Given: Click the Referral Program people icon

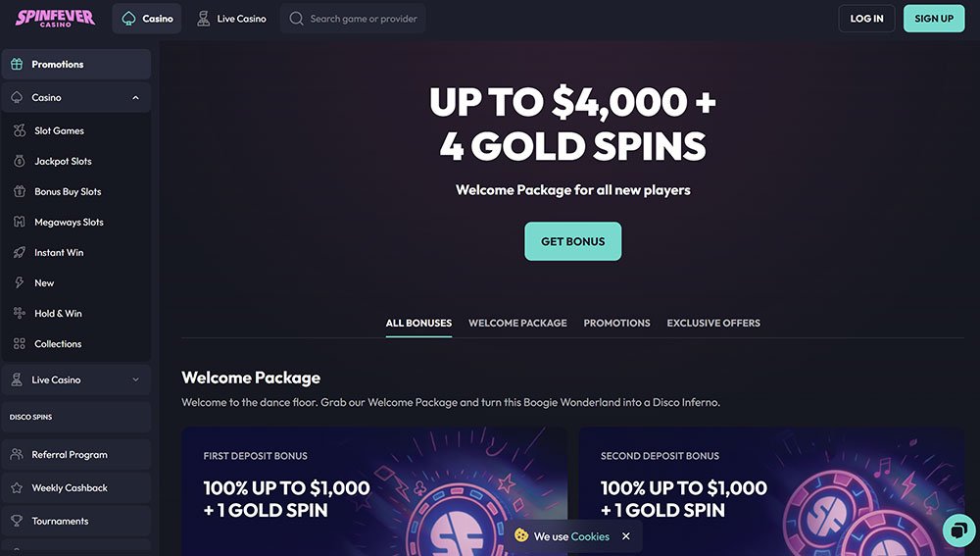Looking at the screenshot, I should point(17,454).
